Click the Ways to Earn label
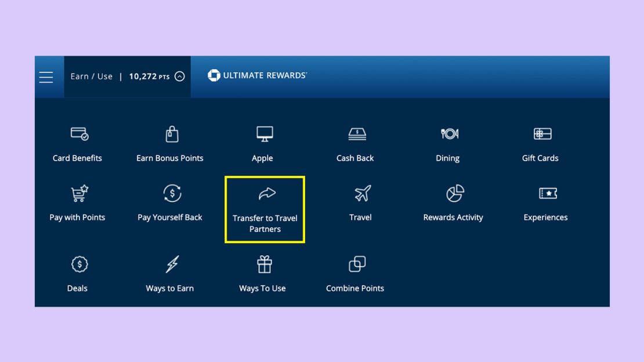 [x=169, y=288]
